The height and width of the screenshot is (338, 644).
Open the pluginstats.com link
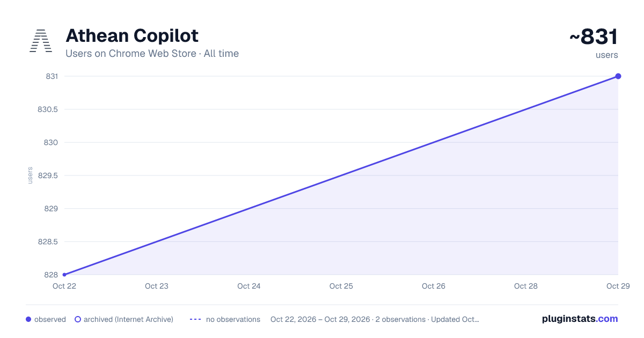coord(580,319)
